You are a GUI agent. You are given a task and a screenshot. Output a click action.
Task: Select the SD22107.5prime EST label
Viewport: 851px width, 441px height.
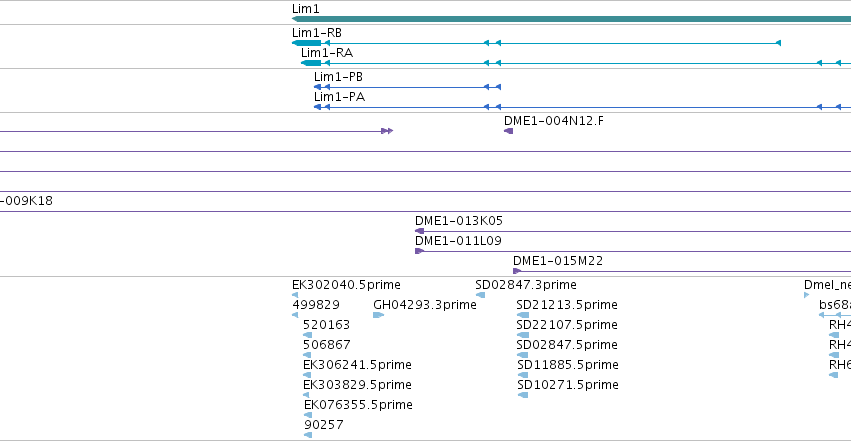tap(567, 324)
